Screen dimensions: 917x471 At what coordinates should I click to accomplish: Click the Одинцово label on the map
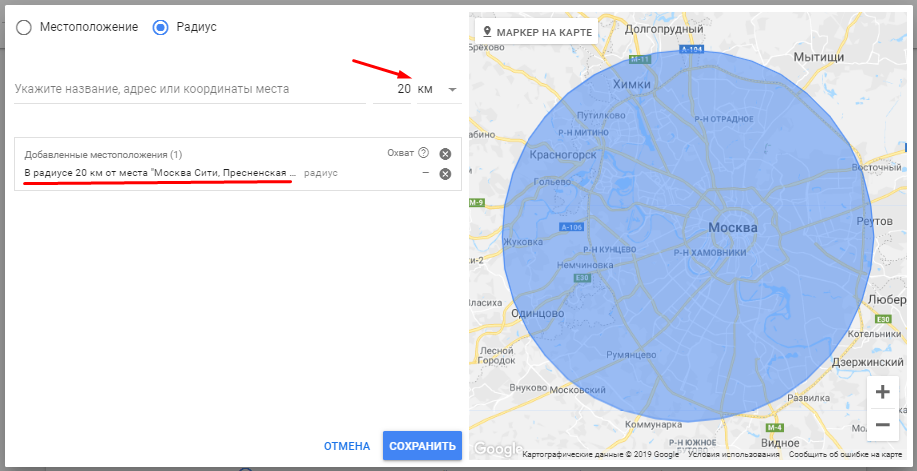(x=537, y=314)
